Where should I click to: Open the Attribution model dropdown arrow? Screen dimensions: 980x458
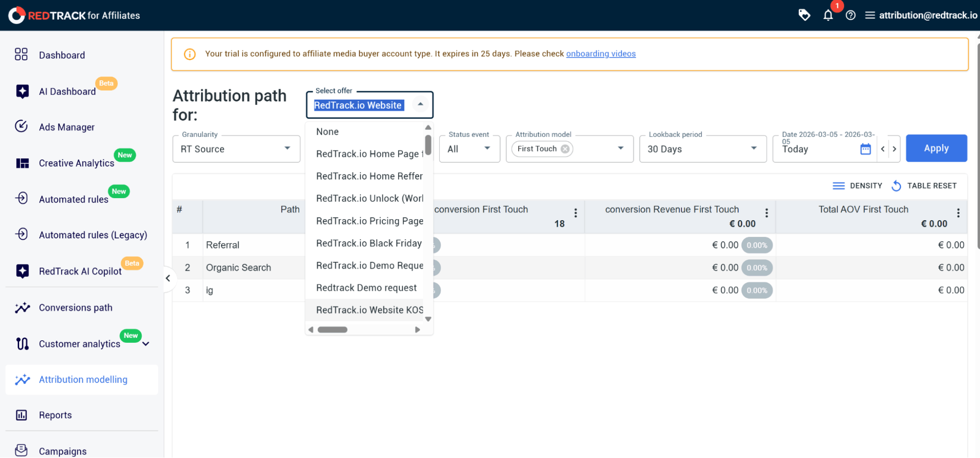[x=621, y=149]
